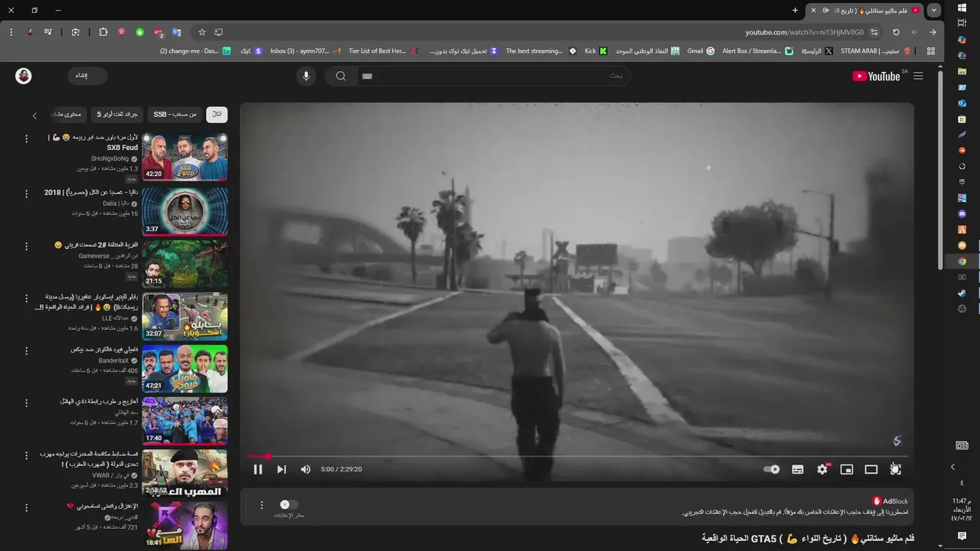View site information icon in address bar

[874, 32]
